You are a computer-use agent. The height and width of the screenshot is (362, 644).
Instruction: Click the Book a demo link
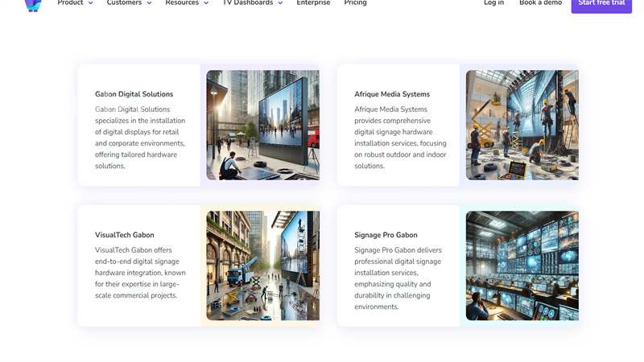tap(540, 3)
